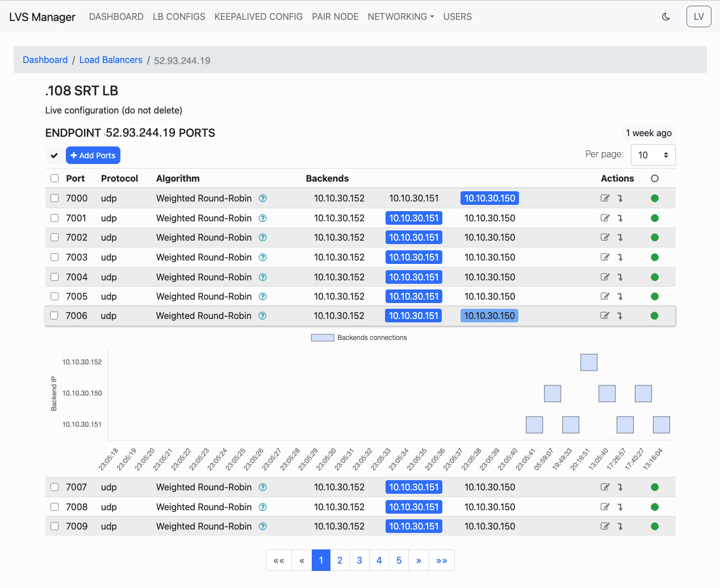Open the Dashboard nav item
The width and height of the screenshot is (720, 588).
pyautogui.click(x=116, y=17)
